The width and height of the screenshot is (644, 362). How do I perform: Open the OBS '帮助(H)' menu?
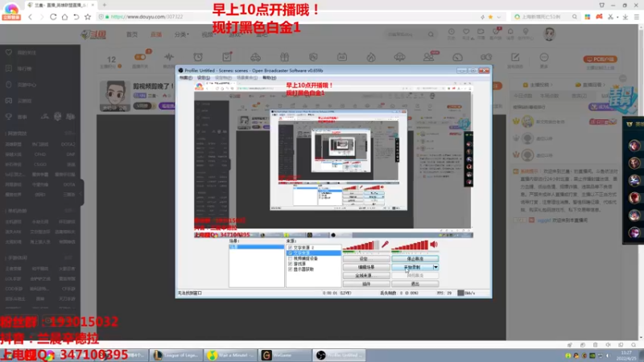coord(270,77)
